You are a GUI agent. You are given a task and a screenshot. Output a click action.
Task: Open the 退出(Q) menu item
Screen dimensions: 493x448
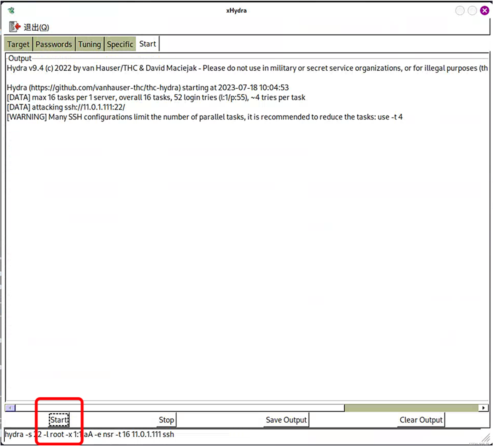point(36,27)
